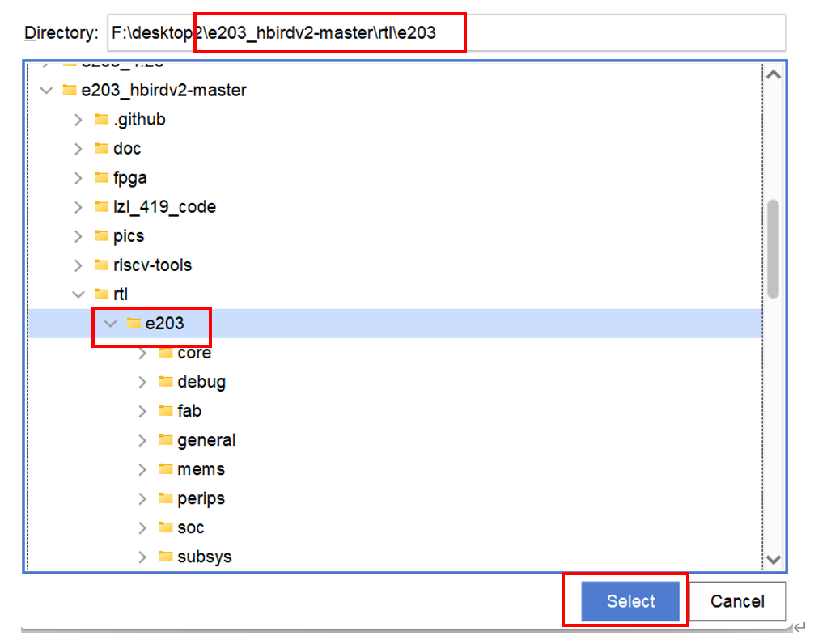This screenshot has width=831, height=644.
Task: Click the fpga folder icon
Action: click(101, 178)
